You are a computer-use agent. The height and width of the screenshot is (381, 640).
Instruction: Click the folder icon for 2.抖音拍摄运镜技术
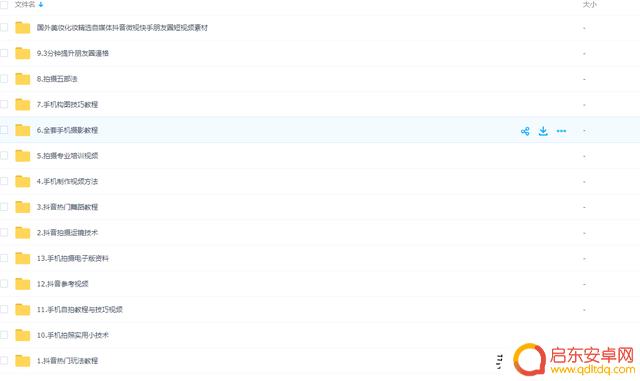point(23,232)
